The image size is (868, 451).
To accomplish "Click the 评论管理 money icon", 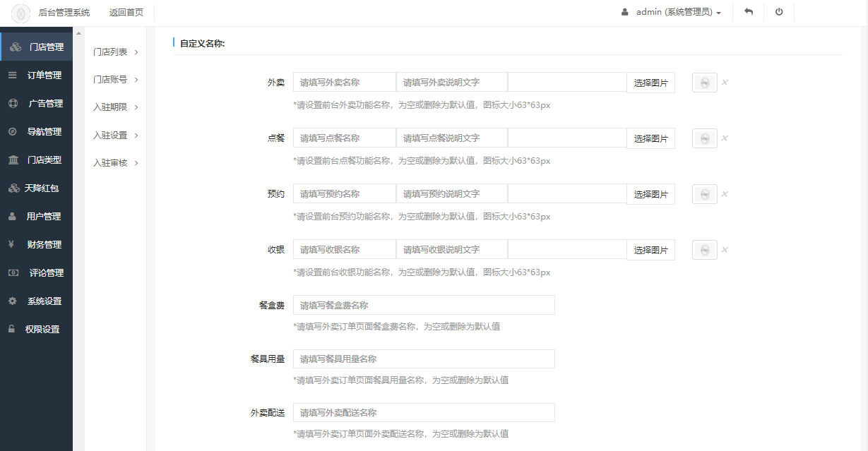I will pyautogui.click(x=13, y=272).
